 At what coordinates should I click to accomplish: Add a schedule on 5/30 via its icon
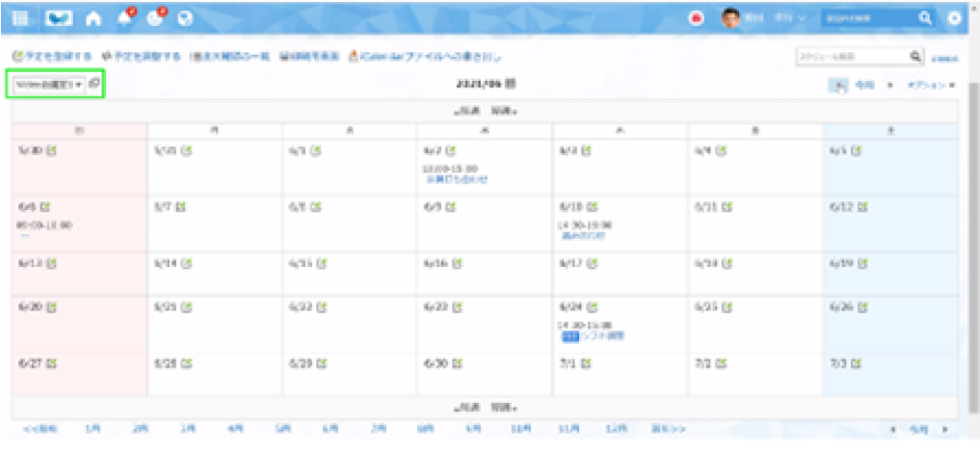[x=52, y=150]
